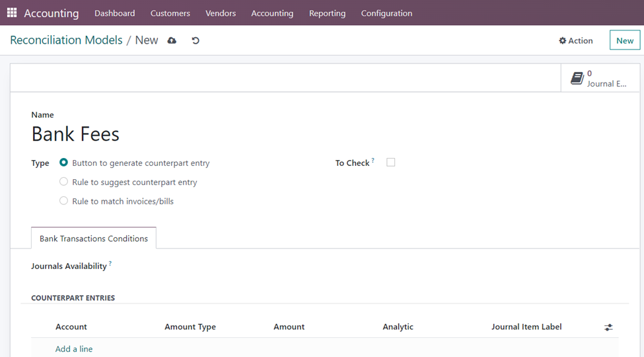Click the New button
The image size is (644, 357).
click(624, 40)
